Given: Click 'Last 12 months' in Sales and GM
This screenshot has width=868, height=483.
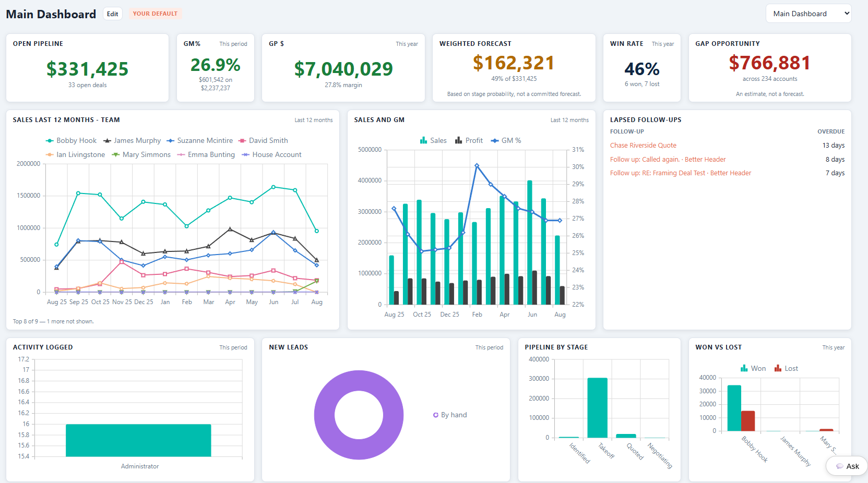Looking at the screenshot, I should tap(569, 120).
